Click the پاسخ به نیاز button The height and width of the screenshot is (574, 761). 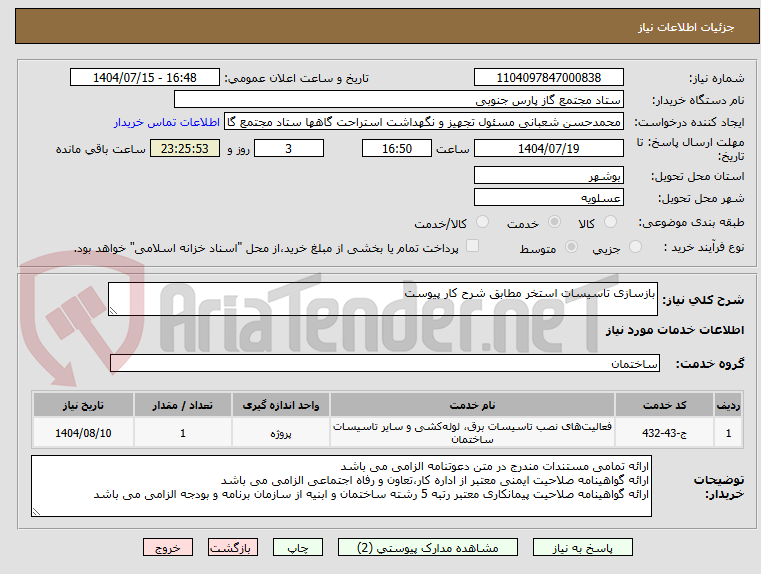[582, 547]
